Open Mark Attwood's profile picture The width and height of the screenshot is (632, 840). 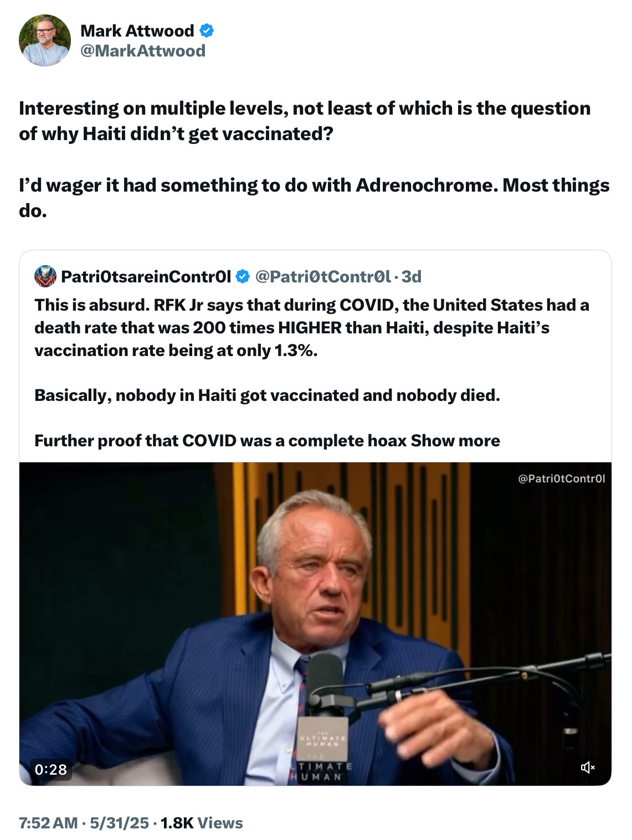pos(45,40)
